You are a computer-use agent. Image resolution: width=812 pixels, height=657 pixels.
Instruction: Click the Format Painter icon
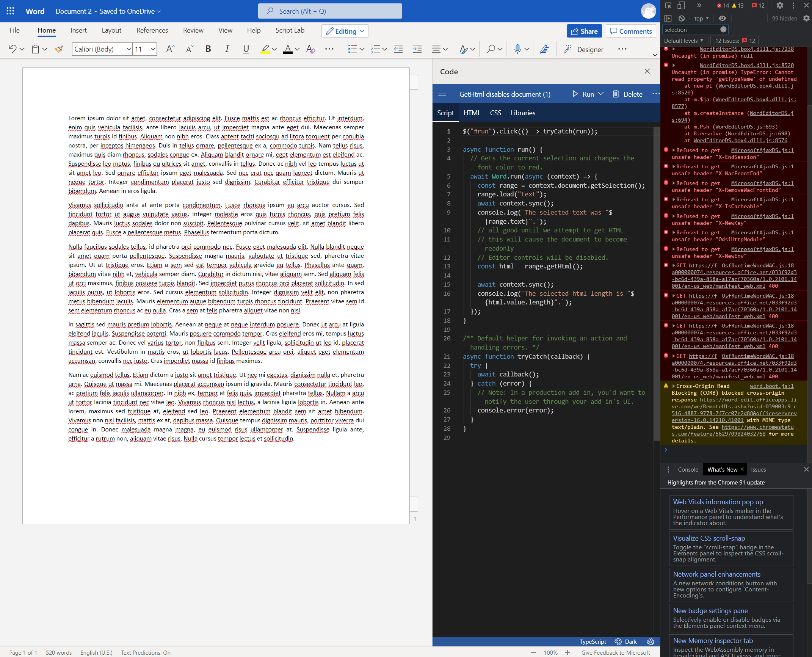click(x=59, y=49)
